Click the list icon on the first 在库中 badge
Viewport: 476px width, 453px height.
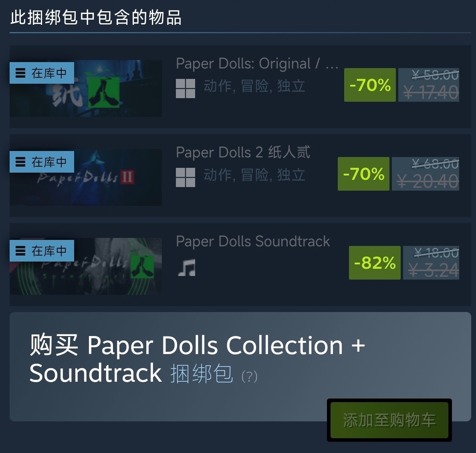click(x=20, y=73)
